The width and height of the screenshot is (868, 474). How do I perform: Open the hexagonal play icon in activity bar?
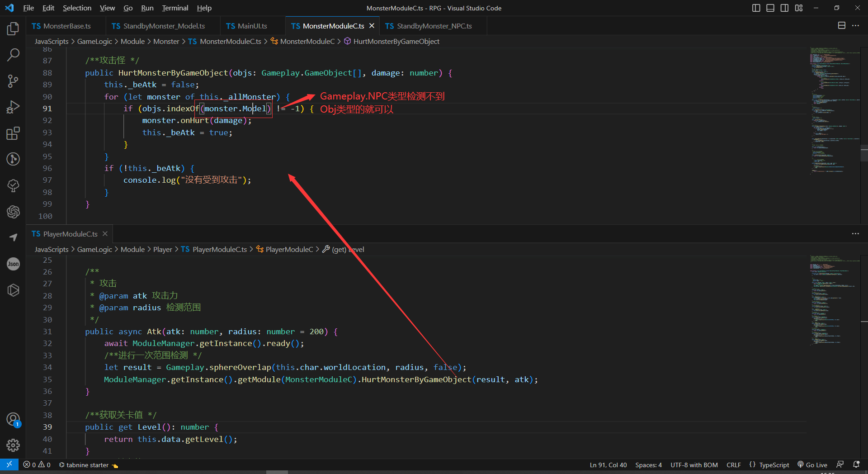(13, 290)
